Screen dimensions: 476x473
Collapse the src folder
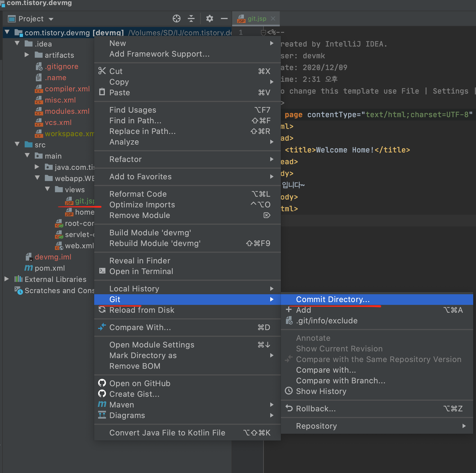click(17, 145)
